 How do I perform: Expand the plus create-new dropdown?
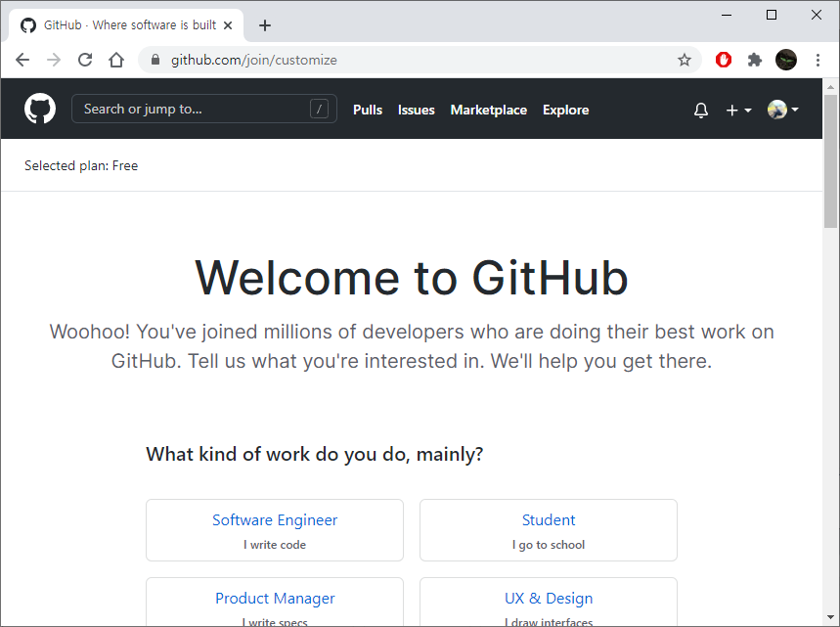pos(738,110)
